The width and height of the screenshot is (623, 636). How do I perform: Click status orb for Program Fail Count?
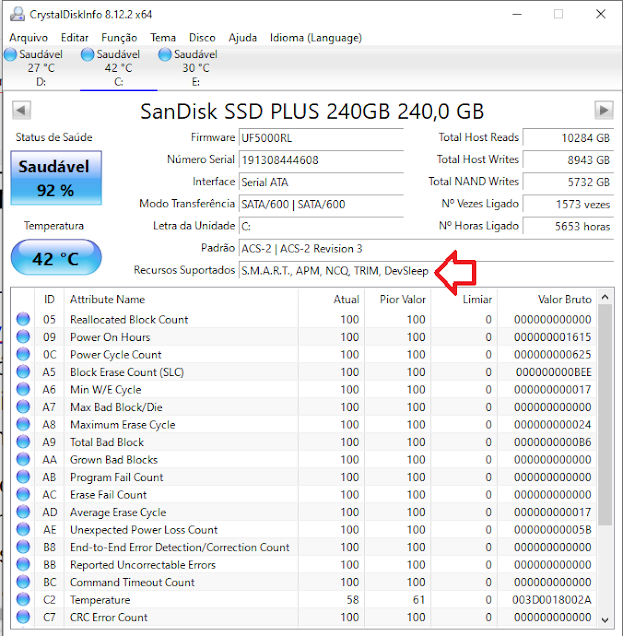(23, 477)
